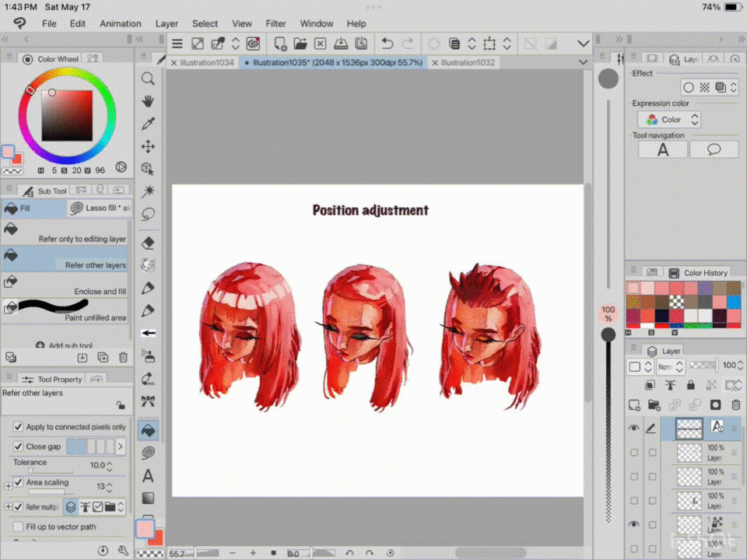Click Add sub tool
Viewport: 747px width, 560px height.
pyautogui.click(x=65, y=345)
